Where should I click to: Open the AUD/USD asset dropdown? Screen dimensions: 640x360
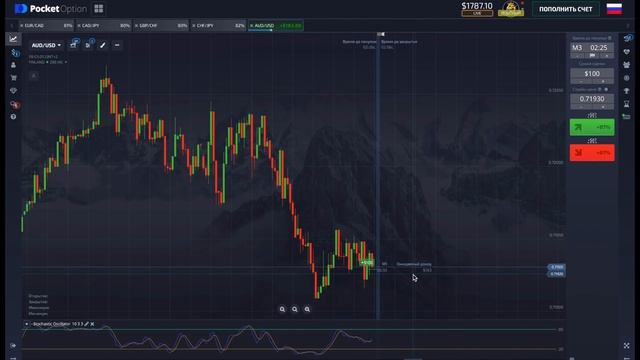coord(46,45)
